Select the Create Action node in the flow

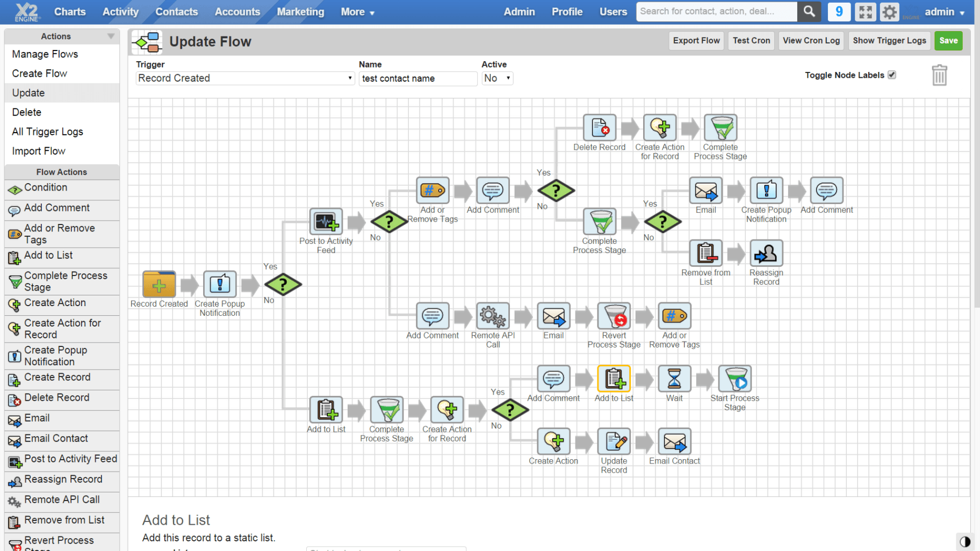553,441
